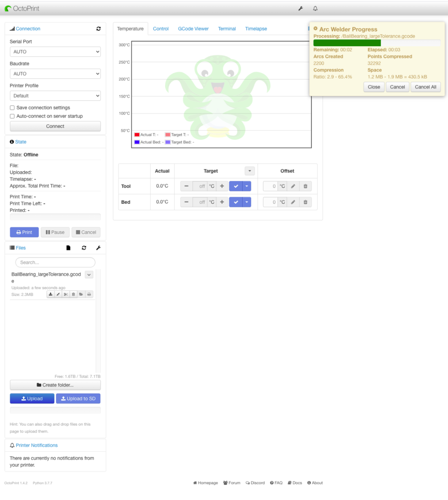Click the Arc Welder green progress bar

[x=347, y=43]
